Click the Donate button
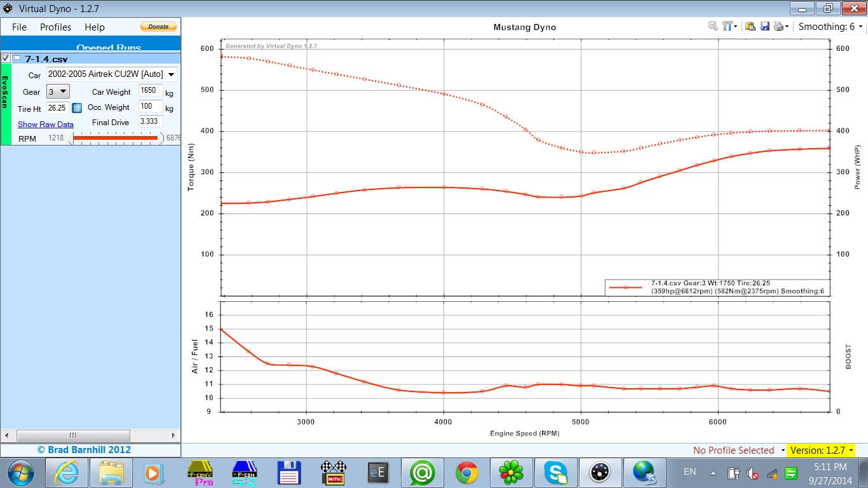The height and width of the screenshot is (488, 868). [158, 27]
